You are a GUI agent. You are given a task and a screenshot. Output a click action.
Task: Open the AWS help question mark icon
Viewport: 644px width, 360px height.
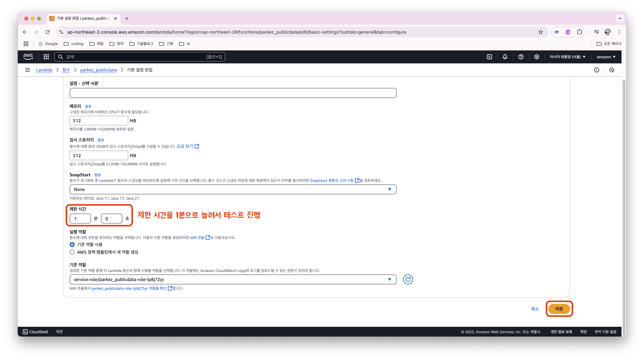click(521, 57)
